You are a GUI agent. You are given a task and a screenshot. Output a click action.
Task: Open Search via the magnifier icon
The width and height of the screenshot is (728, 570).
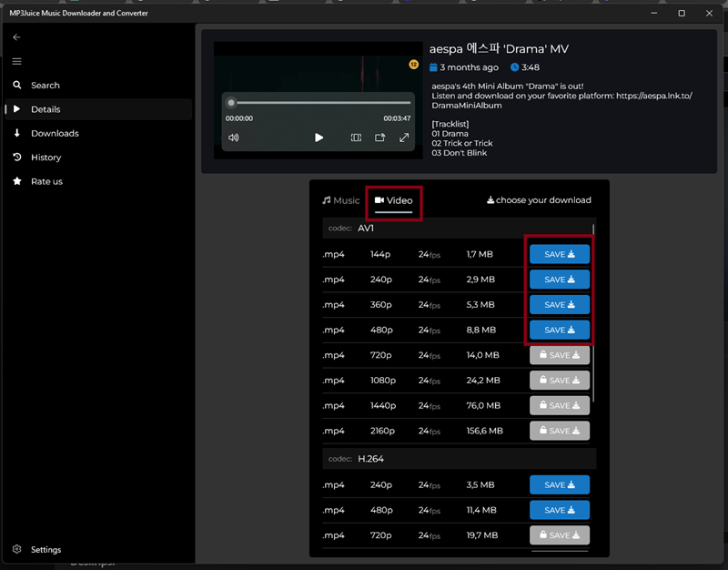pos(17,85)
